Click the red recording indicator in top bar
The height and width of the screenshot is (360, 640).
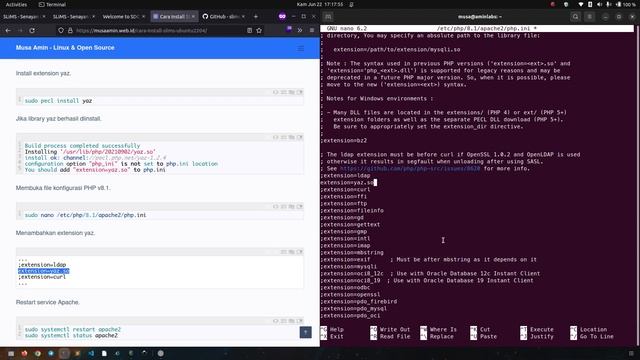tap(553, 4)
